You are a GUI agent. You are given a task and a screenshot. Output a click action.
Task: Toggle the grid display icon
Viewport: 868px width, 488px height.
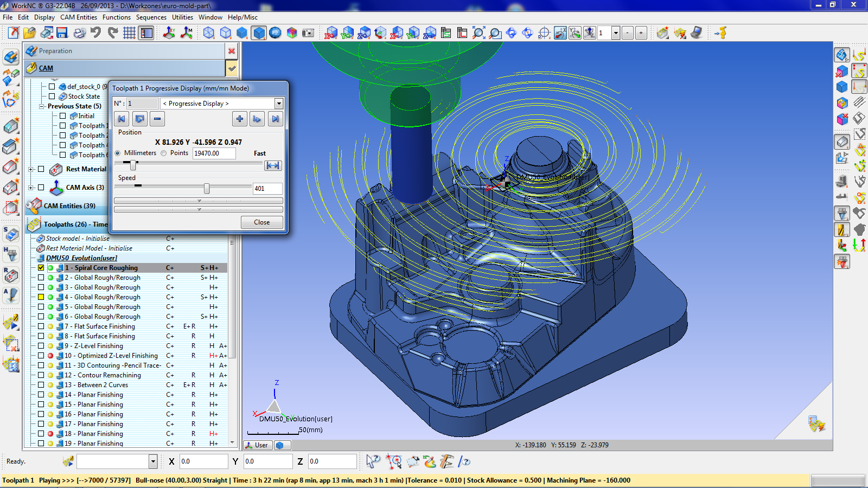pos(129,33)
